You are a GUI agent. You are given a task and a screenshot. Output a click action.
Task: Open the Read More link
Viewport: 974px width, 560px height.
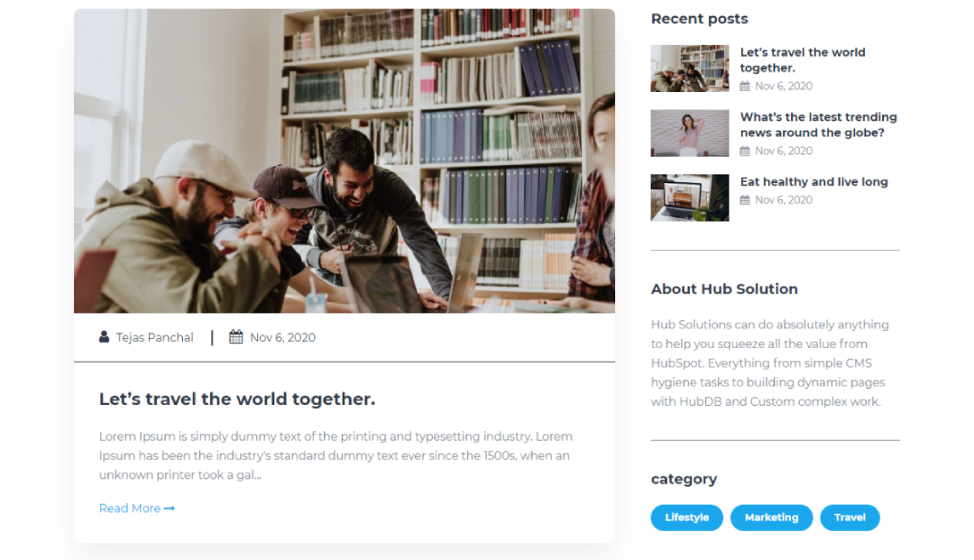(x=137, y=509)
